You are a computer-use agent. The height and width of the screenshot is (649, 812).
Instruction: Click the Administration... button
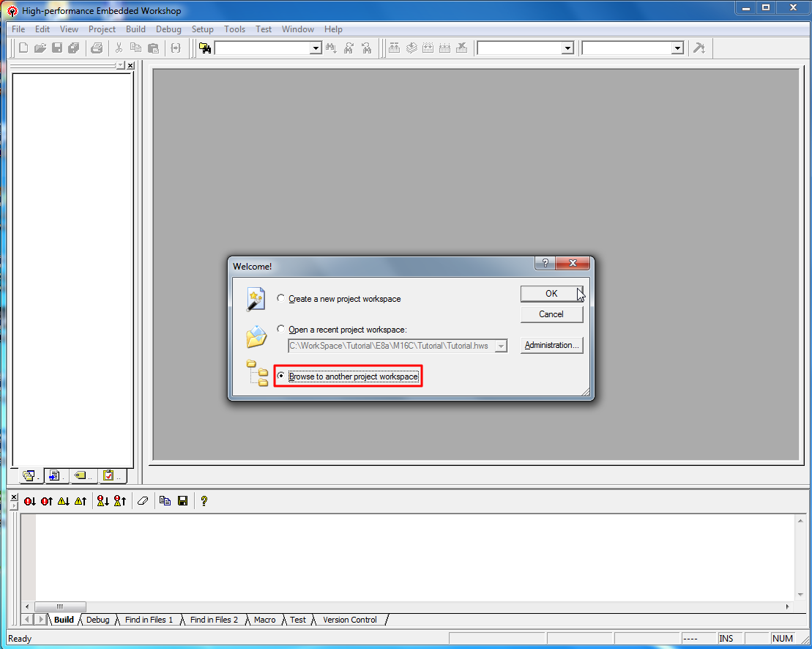551,346
